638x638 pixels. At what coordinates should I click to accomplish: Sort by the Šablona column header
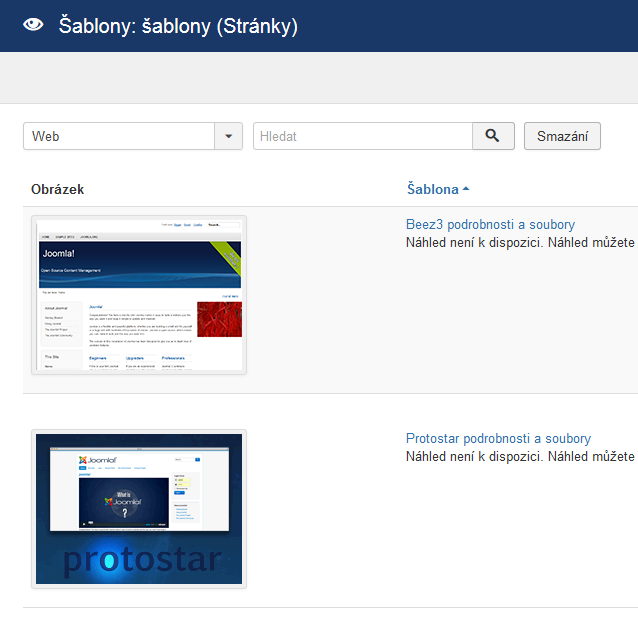(x=432, y=189)
